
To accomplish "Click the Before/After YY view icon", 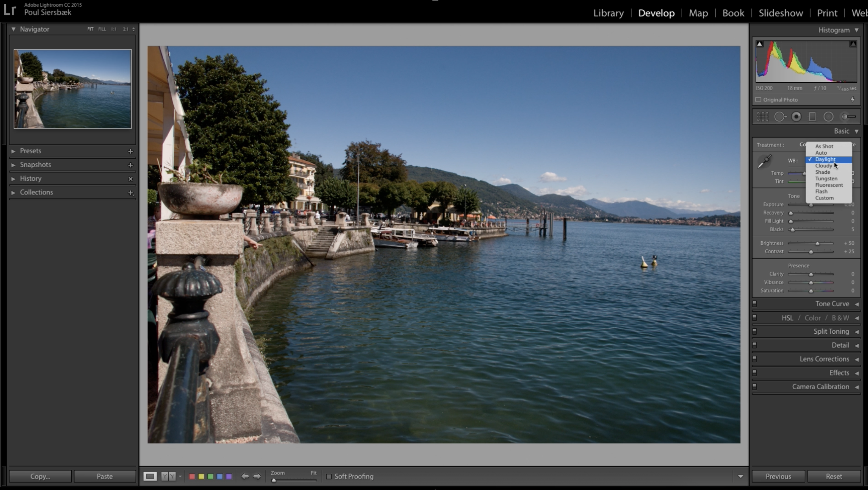I will point(168,476).
